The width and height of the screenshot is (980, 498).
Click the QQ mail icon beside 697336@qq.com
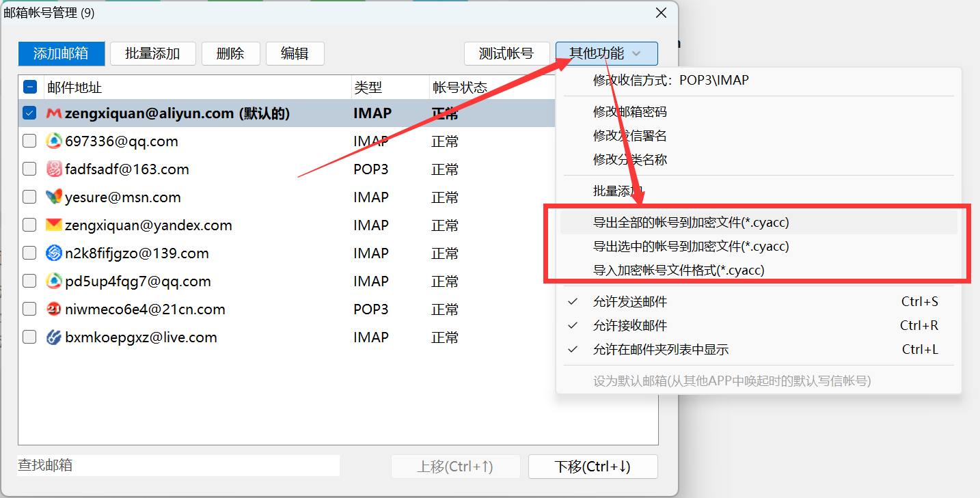pos(54,141)
